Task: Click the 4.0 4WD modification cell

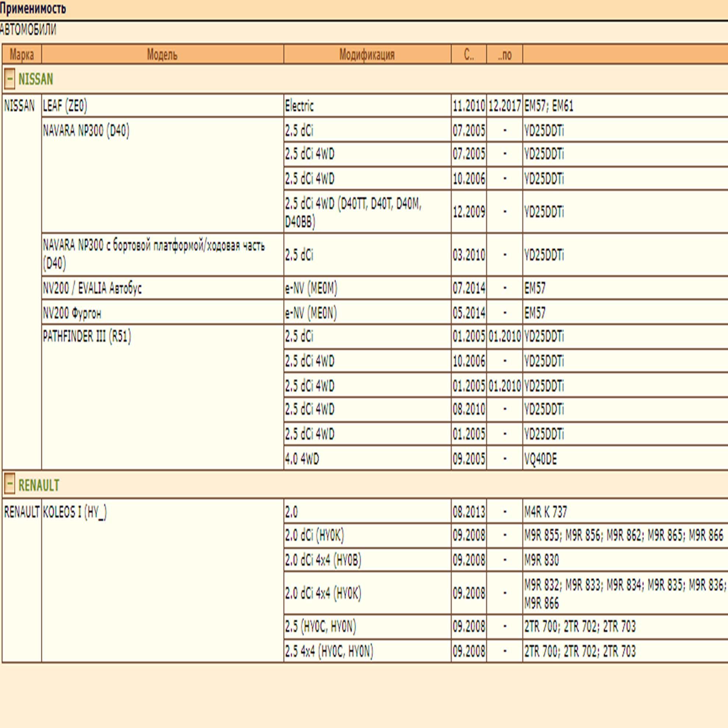Action: coord(367,458)
